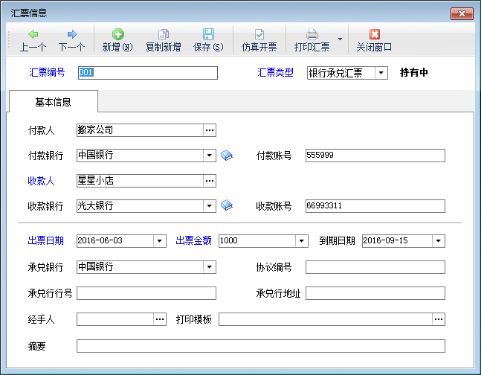Image resolution: width=482 pixels, height=375 pixels.
Task: Expand the 打印汇票 arrow menu
Action: (x=340, y=39)
